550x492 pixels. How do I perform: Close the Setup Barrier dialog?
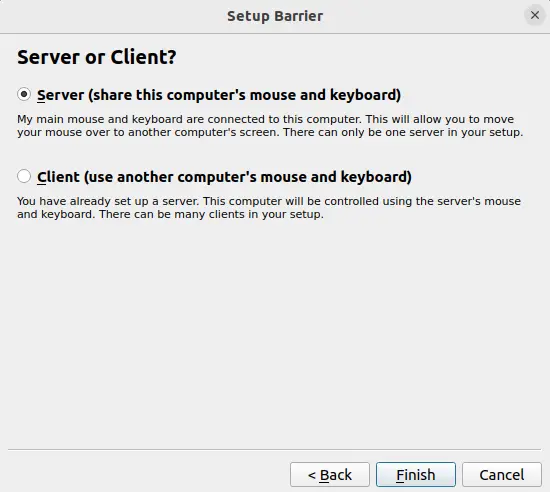(x=535, y=15)
